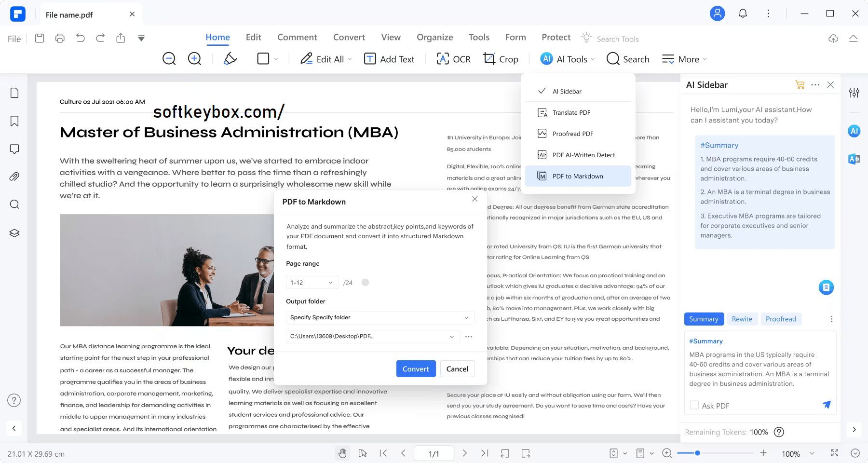This screenshot has width=868, height=463.
Task: Select the OCR tool
Action: pyautogui.click(x=453, y=59)
